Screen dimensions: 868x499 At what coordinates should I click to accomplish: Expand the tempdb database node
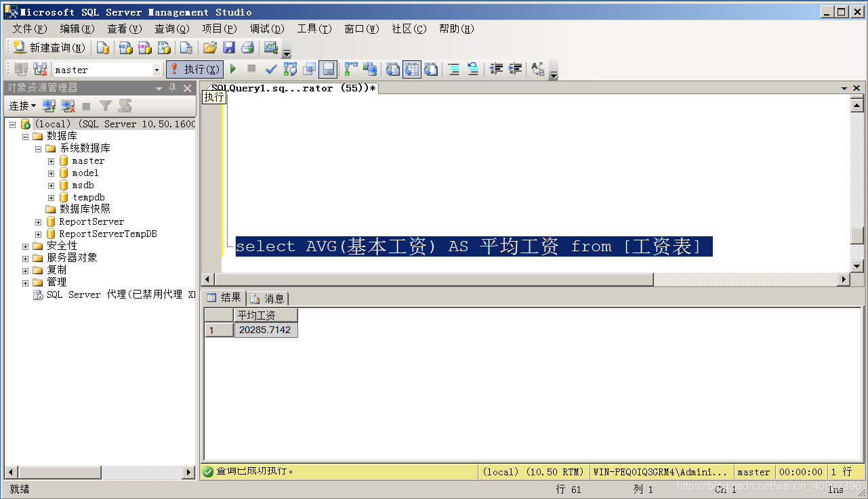pos(51,198)
